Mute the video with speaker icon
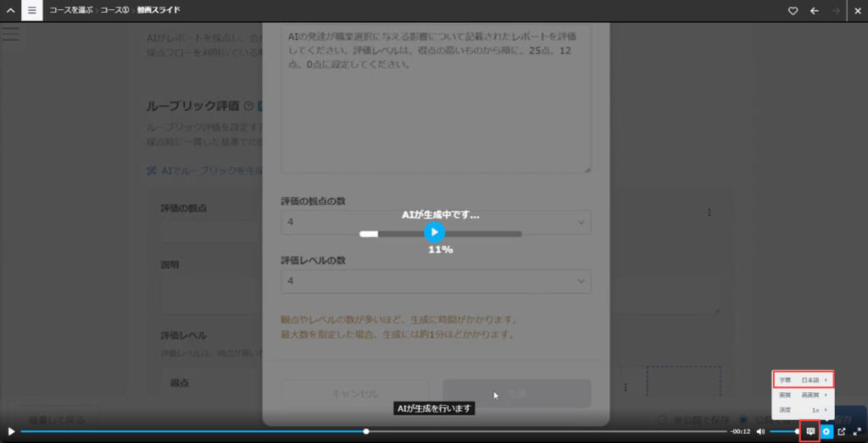Image resolution: width=868 pixels, height=443 pixels. (x=760, y=431)
